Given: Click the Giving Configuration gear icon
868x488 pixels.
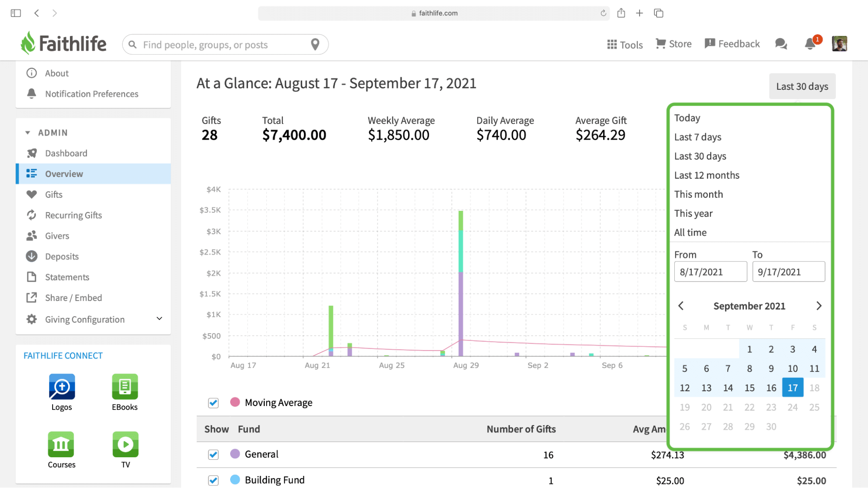Looking at the screenshot, I should click(31, 319).
